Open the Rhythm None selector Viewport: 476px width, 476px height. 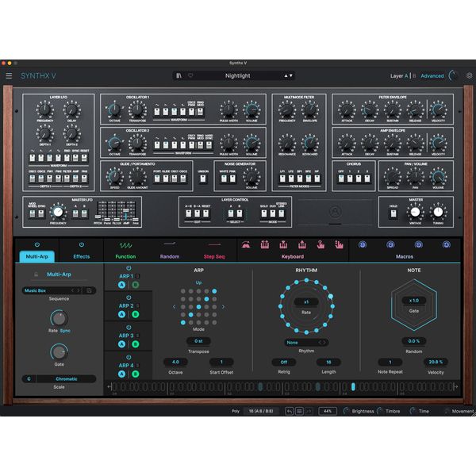[306, 343]
